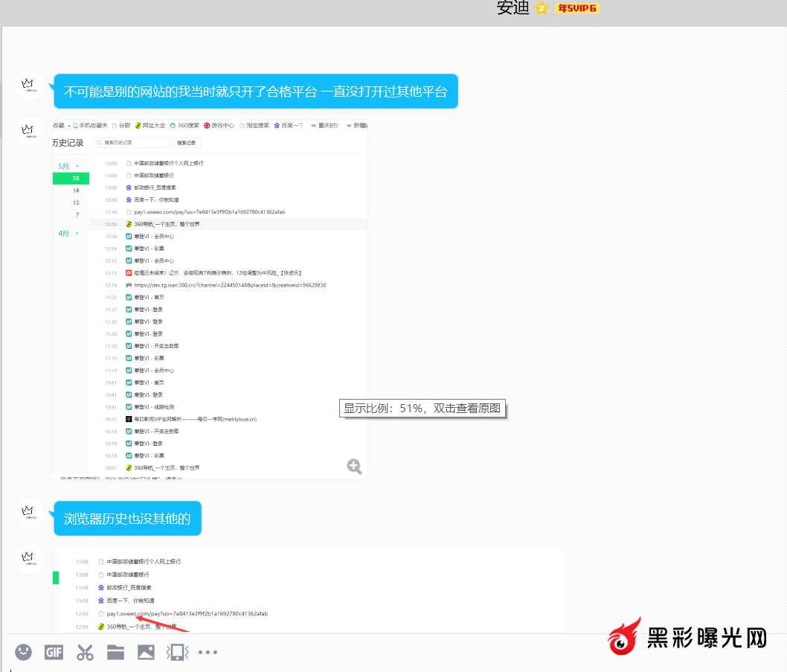
Task: Click the magnifier zoom icon on the image
Action: (x=354, y=467)
